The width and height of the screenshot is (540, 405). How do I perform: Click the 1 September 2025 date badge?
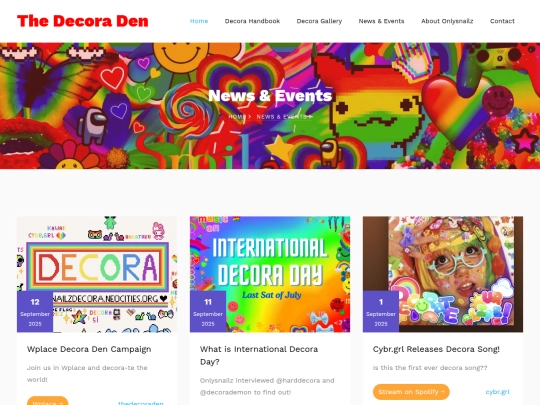[381, 312]
